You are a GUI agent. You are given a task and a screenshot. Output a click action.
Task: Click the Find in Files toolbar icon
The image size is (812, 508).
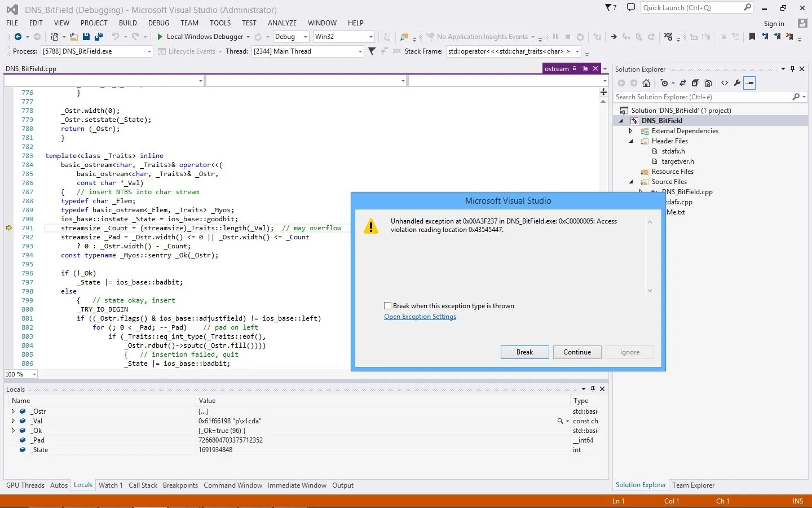[x=404, y=37]
